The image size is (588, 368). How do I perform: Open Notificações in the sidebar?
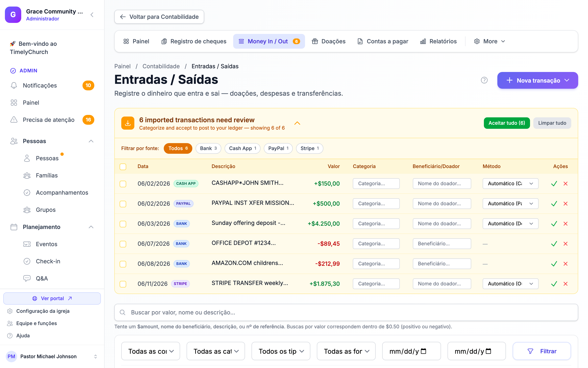pos(52,85)
